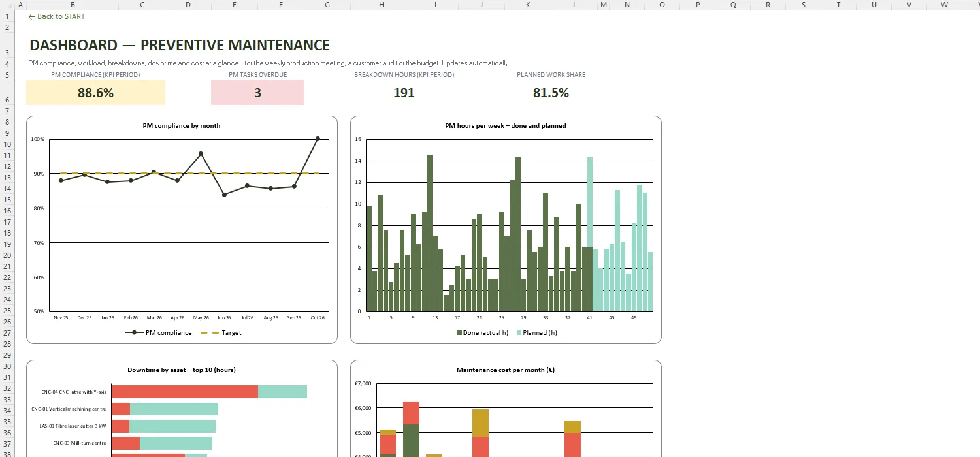Click the red downtime bar for CNC-04
The height and width of the screenshot is (457, 980).
[185, 392]
